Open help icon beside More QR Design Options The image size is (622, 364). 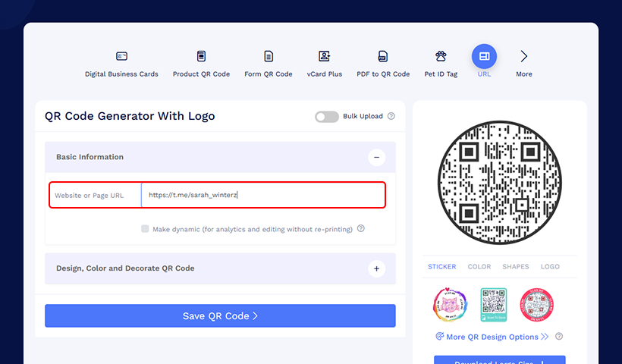(559, 336)
